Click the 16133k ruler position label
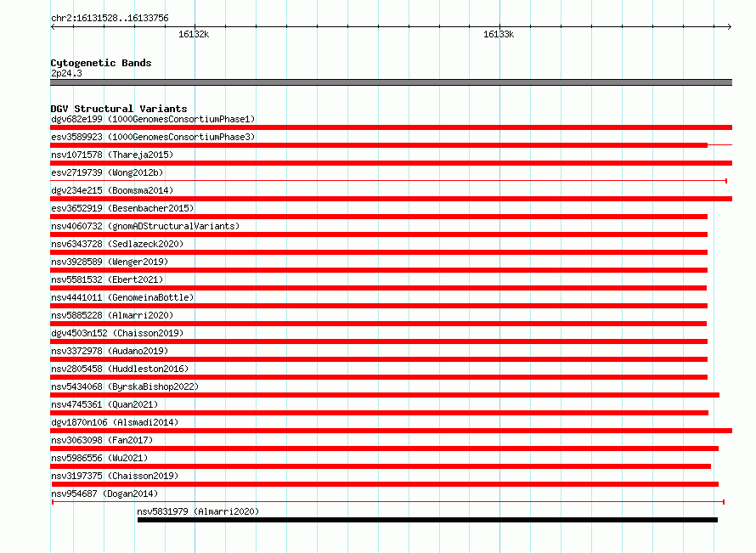Screen dimensions: 756x553 pyautogui.click(x=499, y=34)
